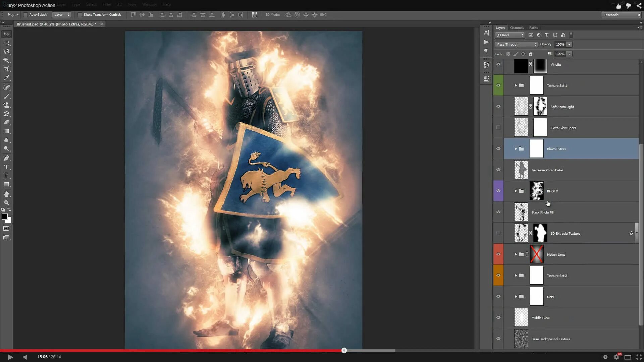This screenshot has width=644, height=362.
Task: Select the Zoom tool in toolbar
Action: point(6,203)
